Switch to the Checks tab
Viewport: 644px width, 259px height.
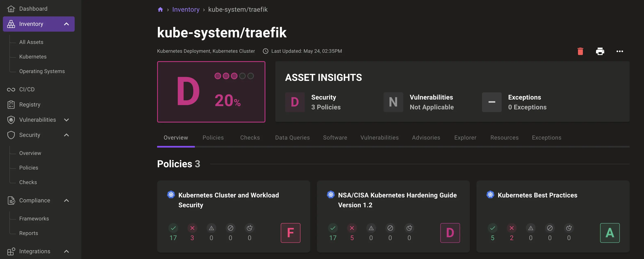250,138
